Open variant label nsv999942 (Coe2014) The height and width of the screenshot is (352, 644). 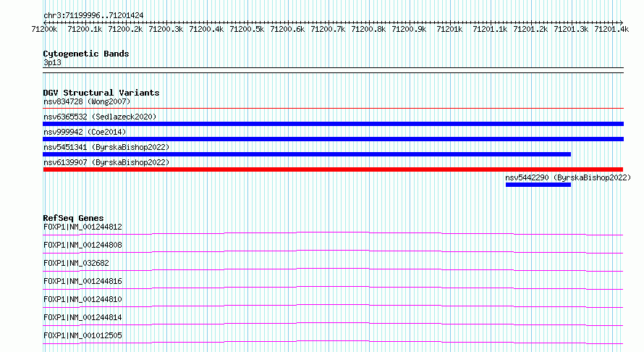click(x=85, y=132)
